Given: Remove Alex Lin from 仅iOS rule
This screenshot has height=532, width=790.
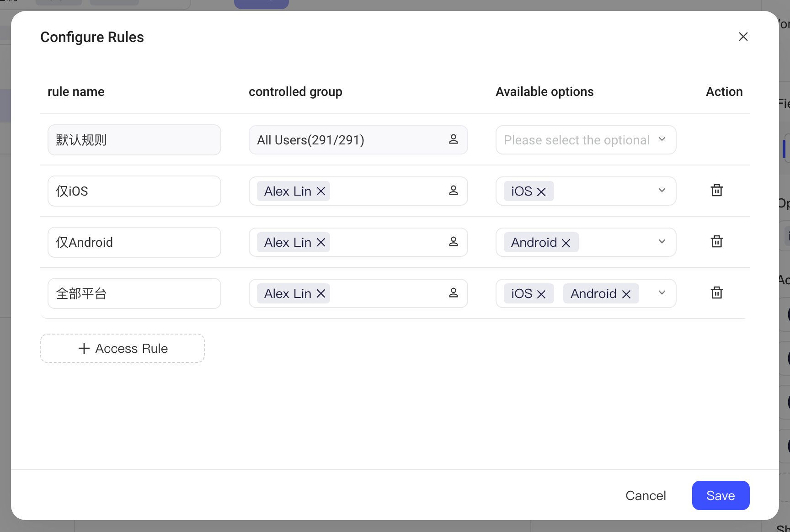Looking at the screenshot, I should 321,191.
